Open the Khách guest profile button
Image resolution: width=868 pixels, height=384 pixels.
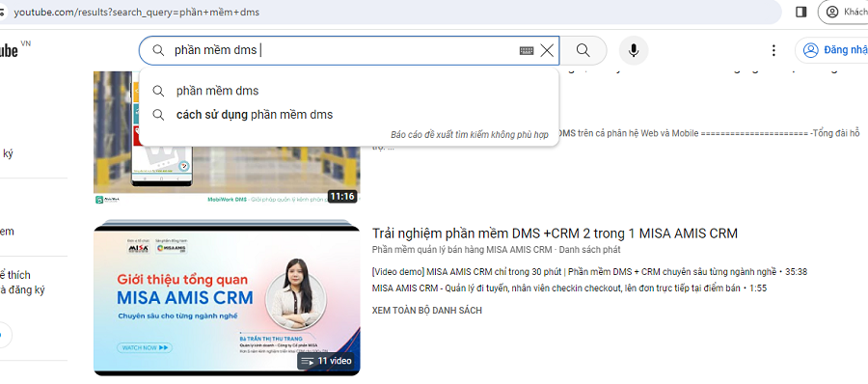(x=844, y=12)
